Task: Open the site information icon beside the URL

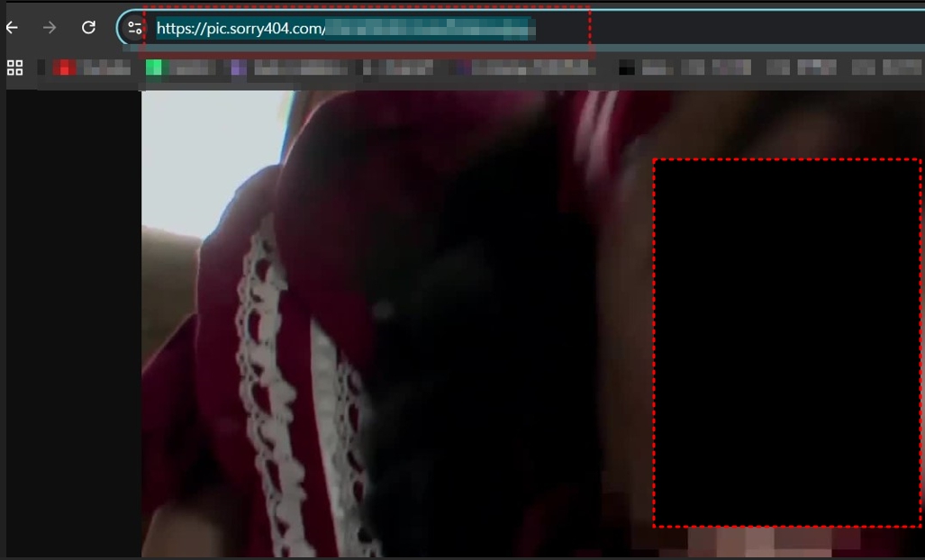Action: [134, 28]
